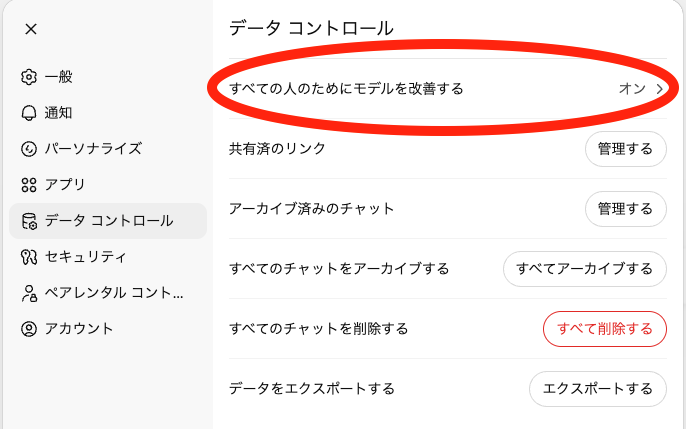Click the bell icon beside 通知
The width and height of the screenshot is (686, 429).
coord(29,113)
